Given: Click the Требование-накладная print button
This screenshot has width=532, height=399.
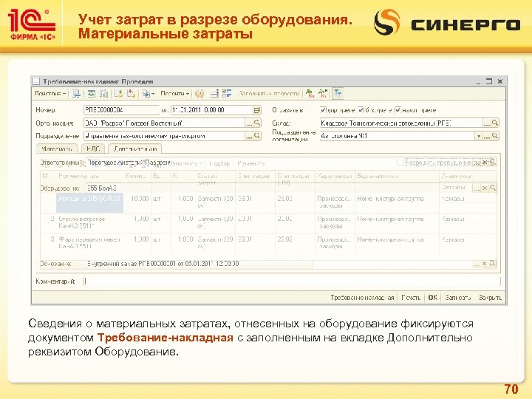Looking at the screenshot, I should coord(363,298).
